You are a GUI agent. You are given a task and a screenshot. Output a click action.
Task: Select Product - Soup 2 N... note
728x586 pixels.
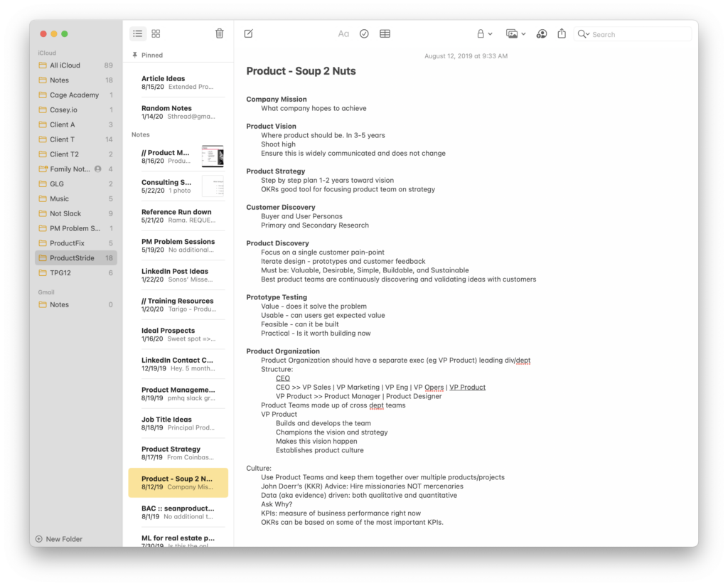(178, 483)
